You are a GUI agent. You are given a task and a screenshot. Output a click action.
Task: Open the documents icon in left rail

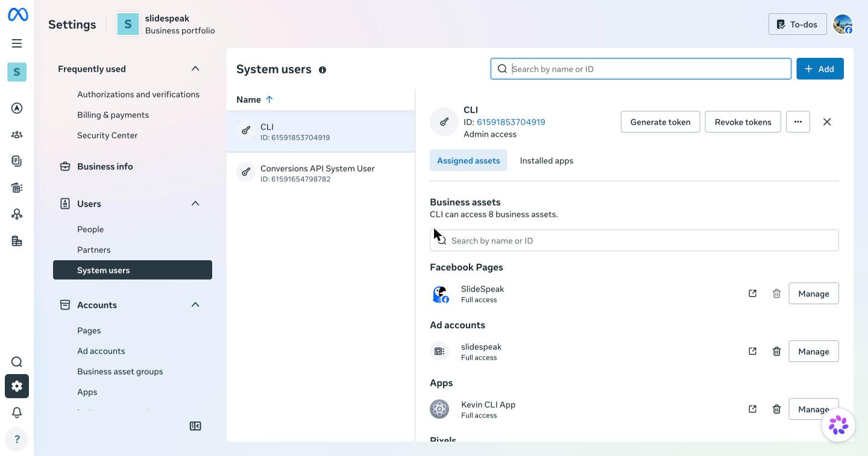pos(17,161)
